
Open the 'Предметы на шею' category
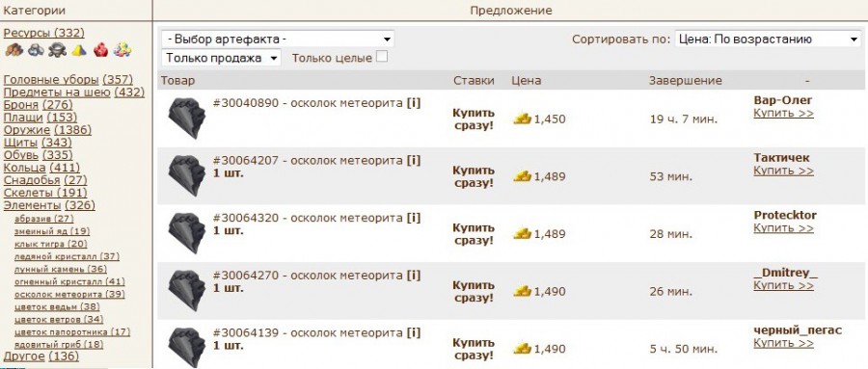[x=73, y=92]
